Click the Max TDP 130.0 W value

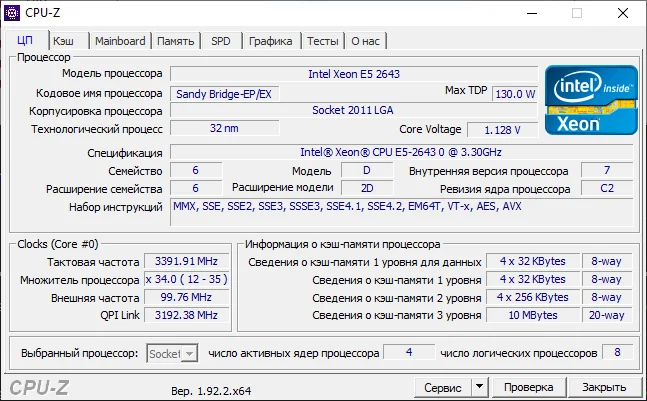tap(515, 94)
